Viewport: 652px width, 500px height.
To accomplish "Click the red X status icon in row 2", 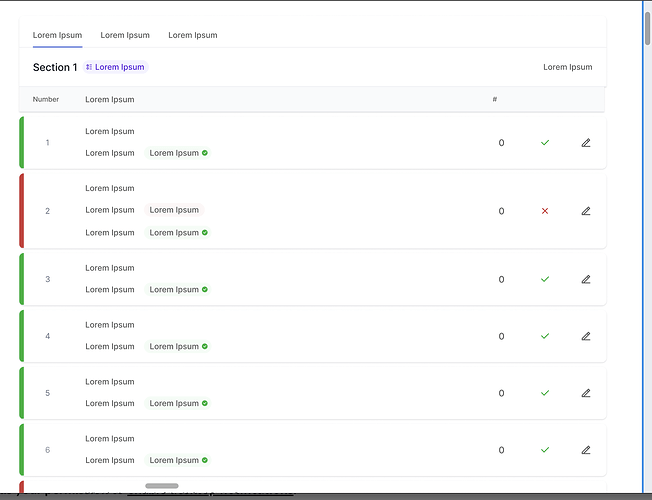I will [x=545, y=211].
